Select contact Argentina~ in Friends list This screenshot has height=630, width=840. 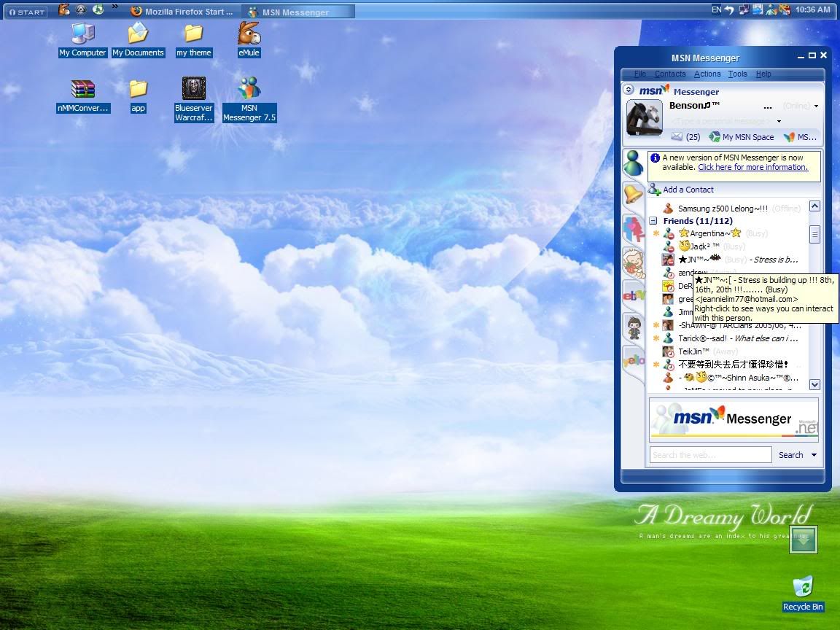715,233
